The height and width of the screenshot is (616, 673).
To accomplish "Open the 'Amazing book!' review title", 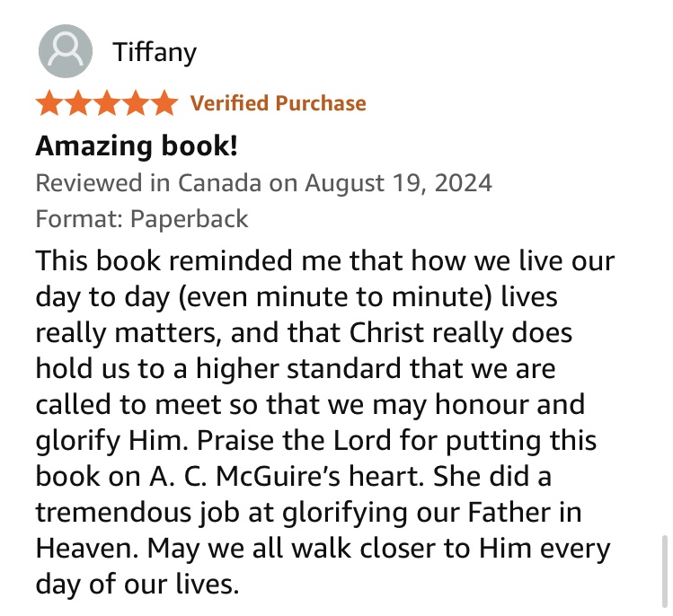I will coord(136,146).
